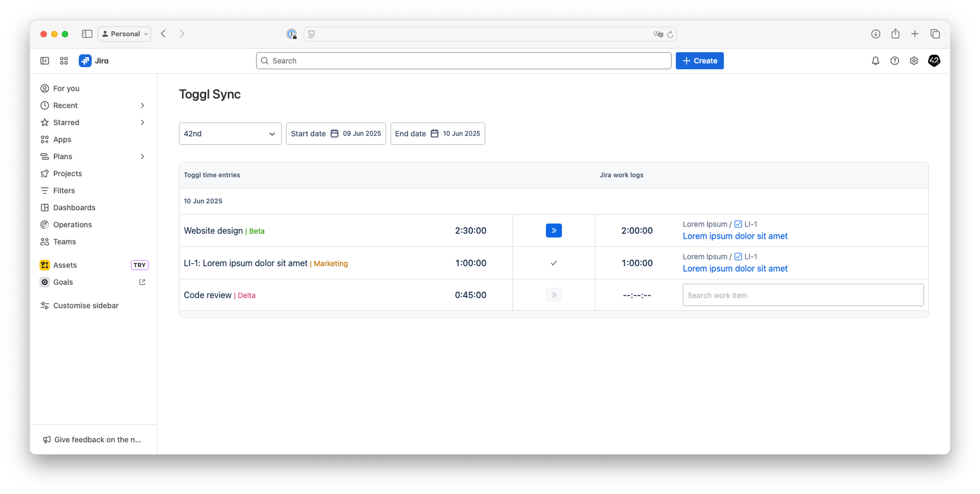980x494 pixels.
Task: Collapse the Jira sidebar panel icon
Action: (x=45, y=61)
